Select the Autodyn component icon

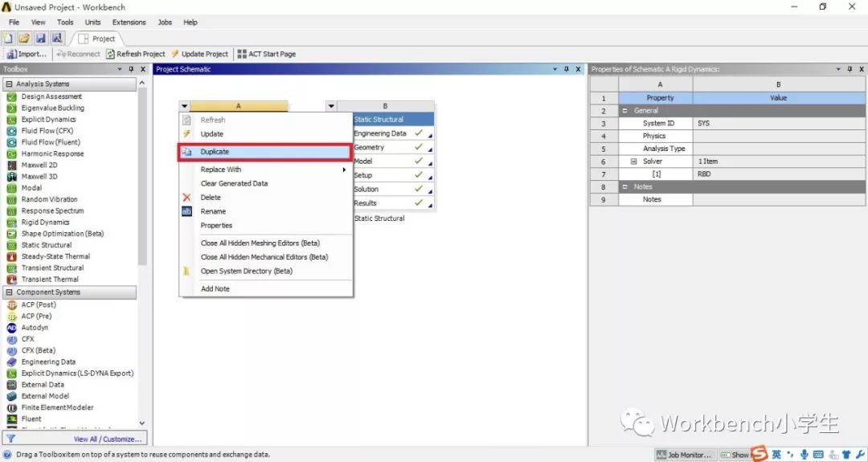tap(11, 328)
